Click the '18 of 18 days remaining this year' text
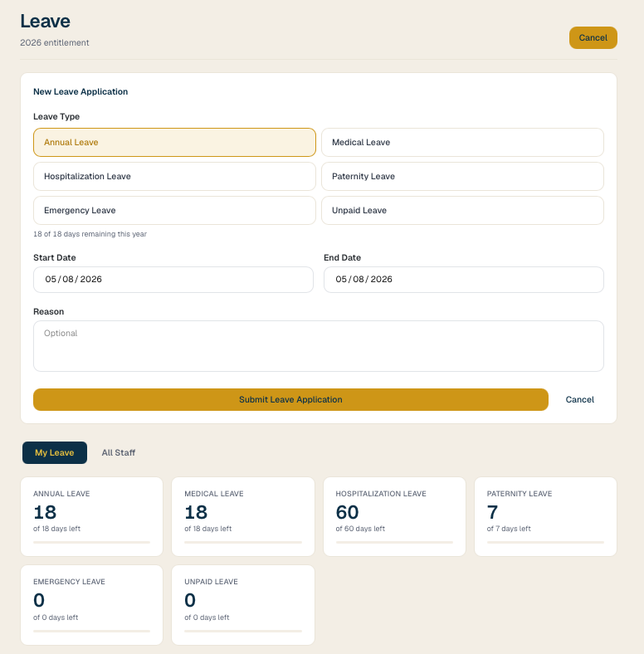The height and width of the screenshot is (654, 644). point(90,234)
